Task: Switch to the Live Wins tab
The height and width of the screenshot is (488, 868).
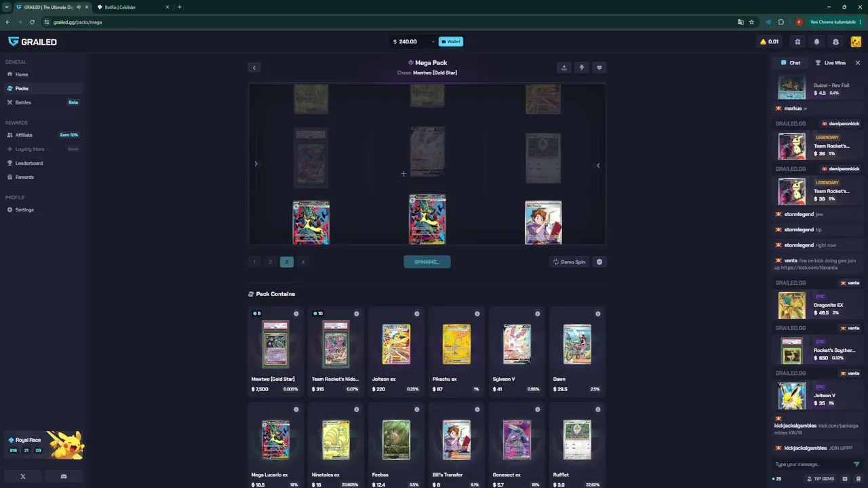Action: [x=830, y=63]
